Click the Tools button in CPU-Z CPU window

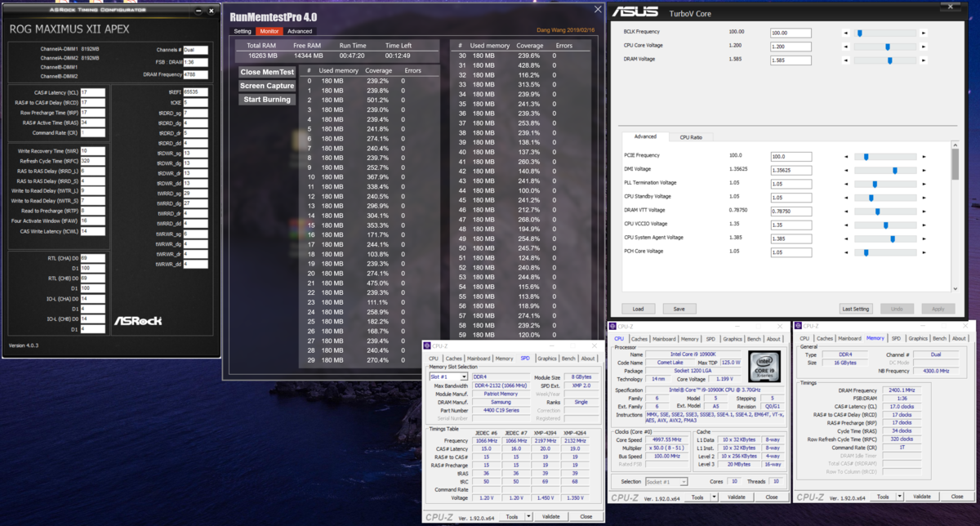pos(697,497)
